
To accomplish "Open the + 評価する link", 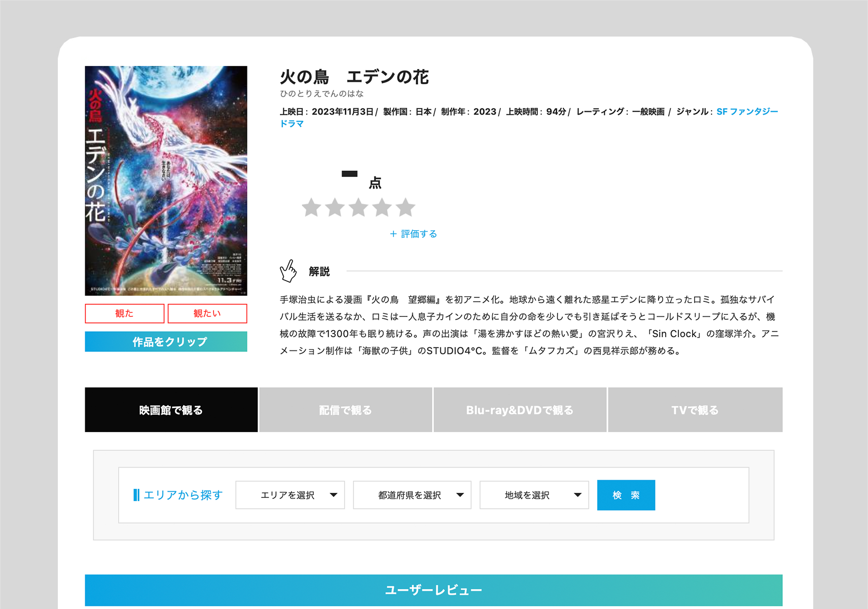I will (413, 234).
